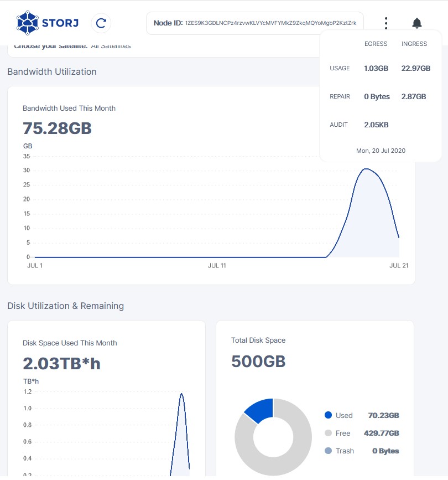The width and height of the screenshot is (448, 480).
Task: Select the Node ID field
Action: point(255,23)
